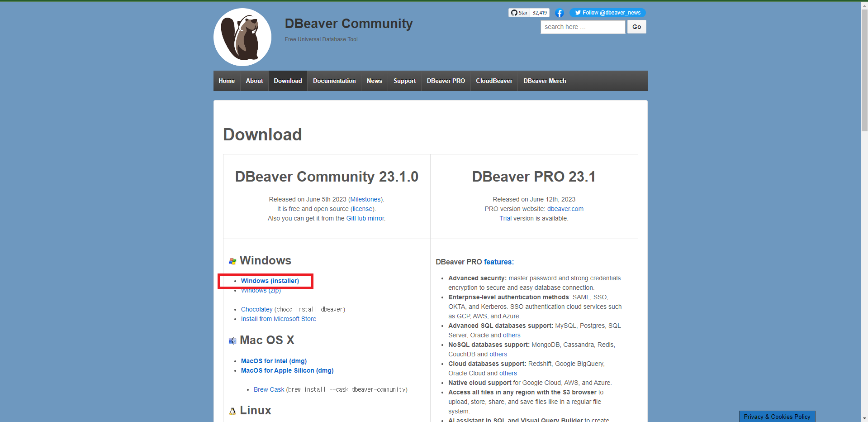The image size is (868, 422).
Task: Open the Home menu item
Action: 227,81
